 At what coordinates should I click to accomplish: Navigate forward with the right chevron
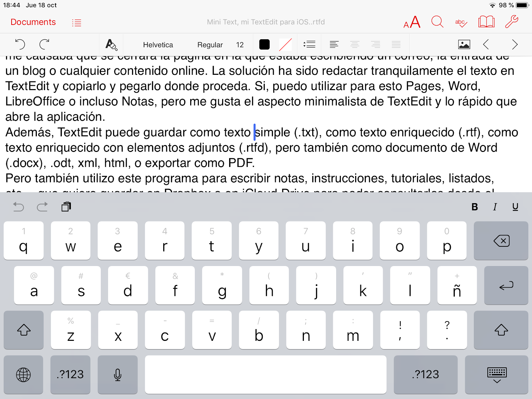pos(514,44)
